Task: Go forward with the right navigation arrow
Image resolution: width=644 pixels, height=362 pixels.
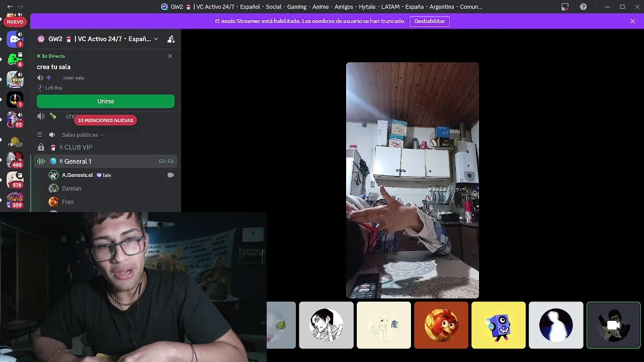Action: (20, 7)
